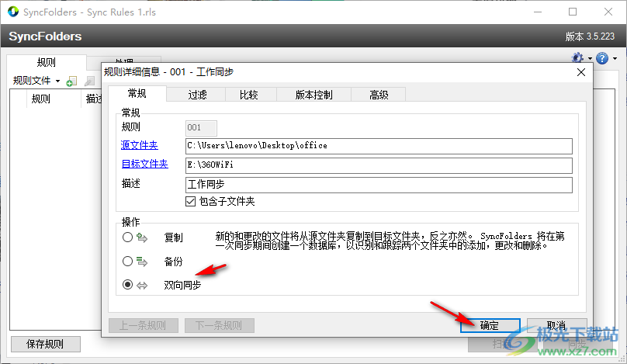
Task: Expand the settings gear dropdown arrow
Action: pos(590,59)
